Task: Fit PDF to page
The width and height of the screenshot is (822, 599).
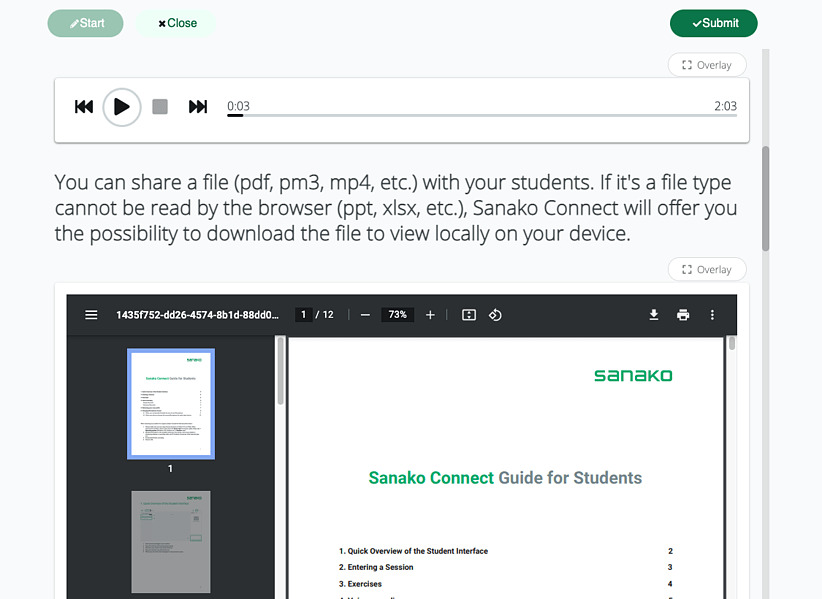Action: click(x=469, y=315)
